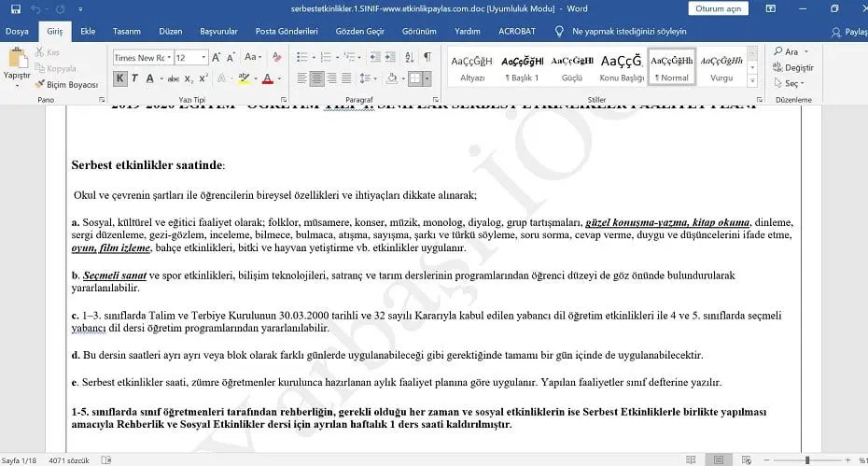Click the Shading paint bucket icon
This screenshot has height=466, width=868.
point(391,78)
